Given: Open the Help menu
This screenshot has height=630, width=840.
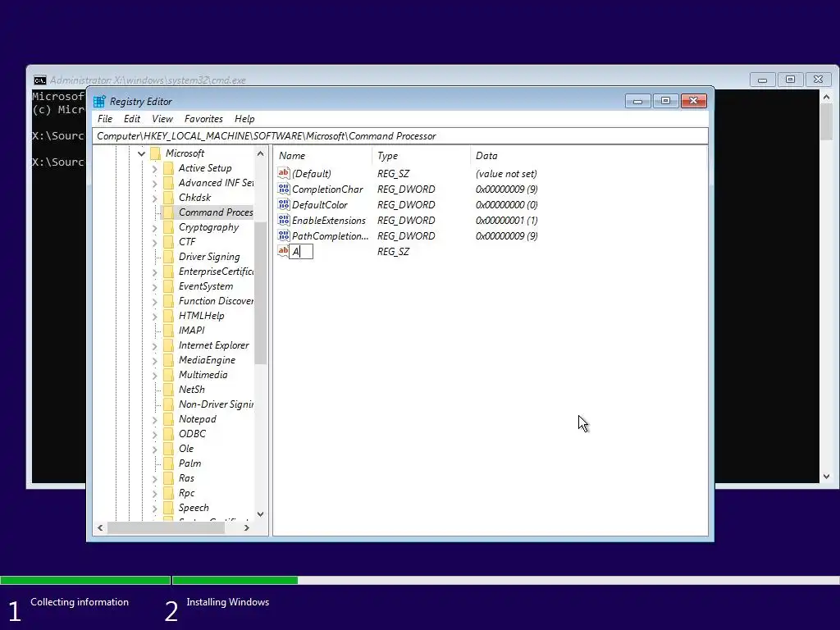Looking at the screenshot, I should [244, 119].
